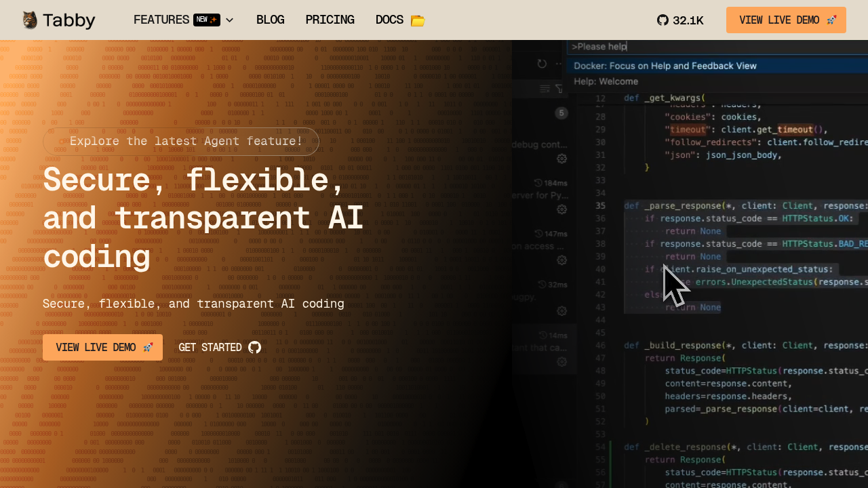Click the gear icon under the 14ms entry
The height and width of the screenshot is (488, 868).
tap(561, 362)
